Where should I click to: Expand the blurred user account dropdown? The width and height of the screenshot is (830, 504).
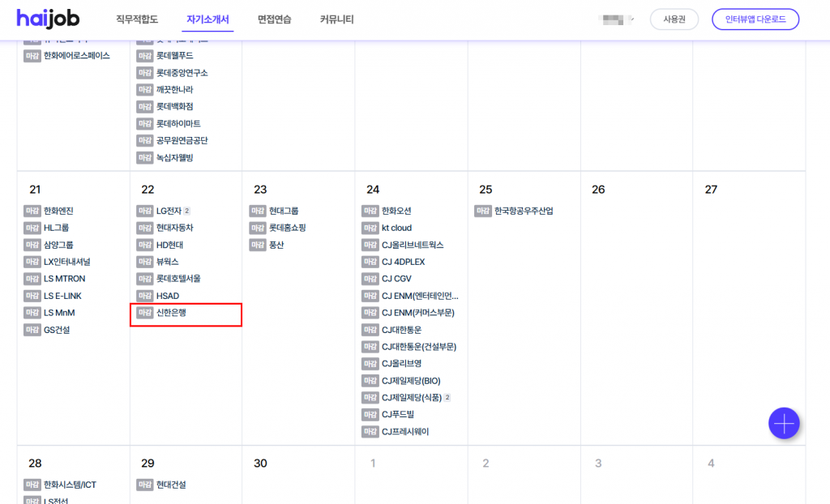(x=616, y=19)
